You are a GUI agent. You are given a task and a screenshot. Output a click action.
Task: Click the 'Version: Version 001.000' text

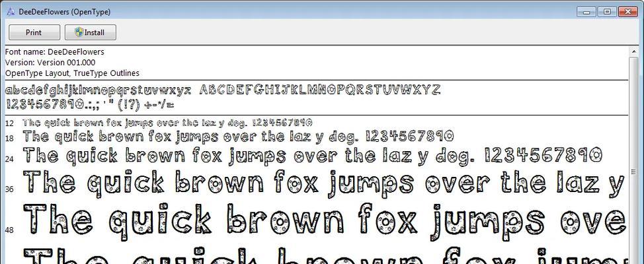50,63
